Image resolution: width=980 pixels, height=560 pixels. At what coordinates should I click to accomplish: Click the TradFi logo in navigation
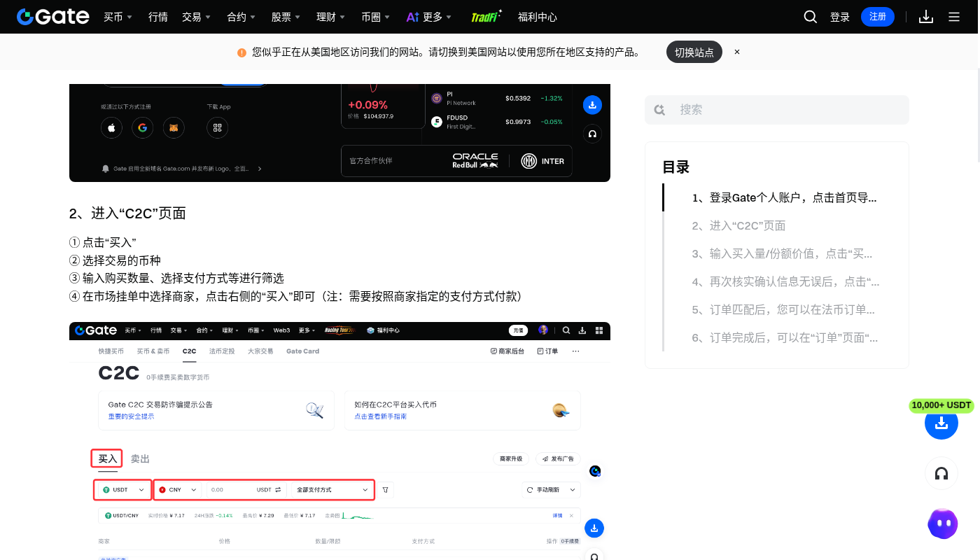[x=486, y=17]
